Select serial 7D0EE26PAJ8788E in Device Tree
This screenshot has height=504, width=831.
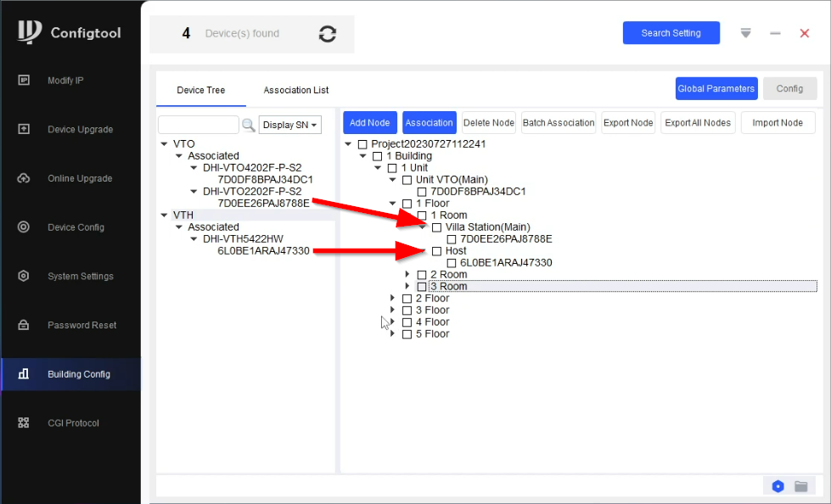pos(263,203)
